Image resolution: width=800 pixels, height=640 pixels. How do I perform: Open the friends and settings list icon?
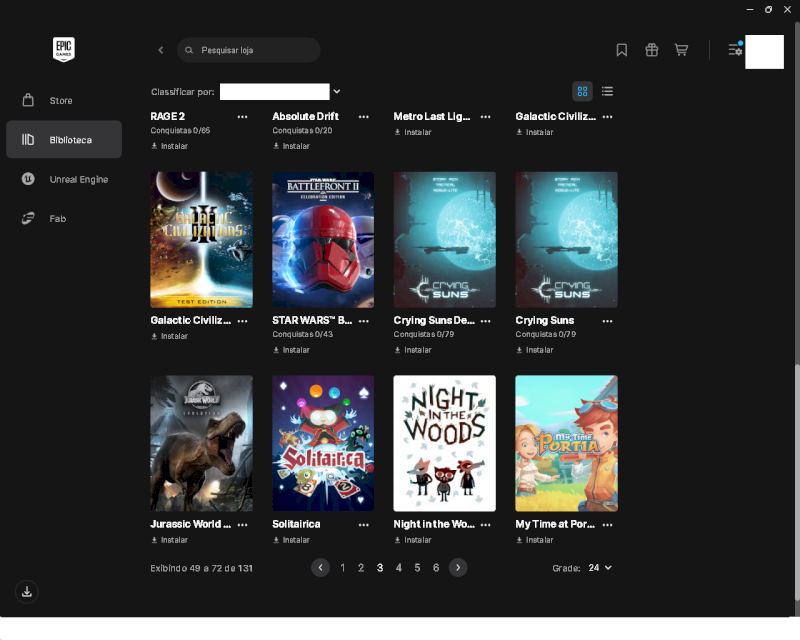click(x=735, y=50)
